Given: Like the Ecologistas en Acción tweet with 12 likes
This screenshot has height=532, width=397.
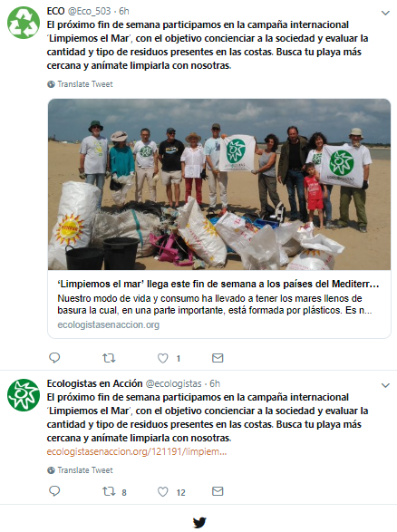Looking at the screenshot, I should pos(163,491).
